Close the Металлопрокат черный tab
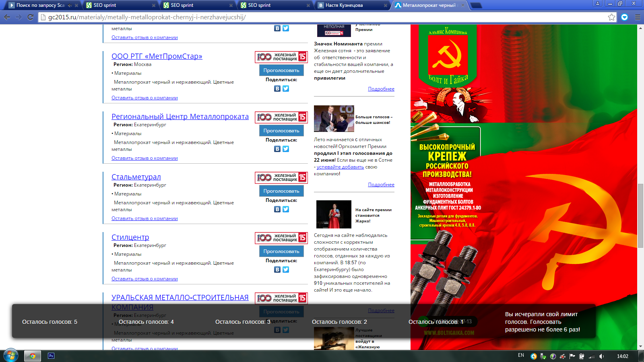The image size is (644, 362). click(x=462, y=5)
